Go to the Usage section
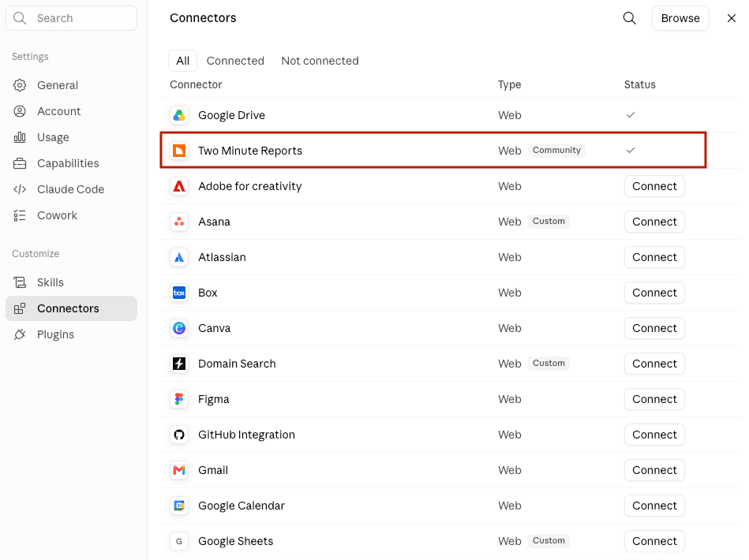The width and height of the screenshot is (749, 560). [x=72, y=137]
